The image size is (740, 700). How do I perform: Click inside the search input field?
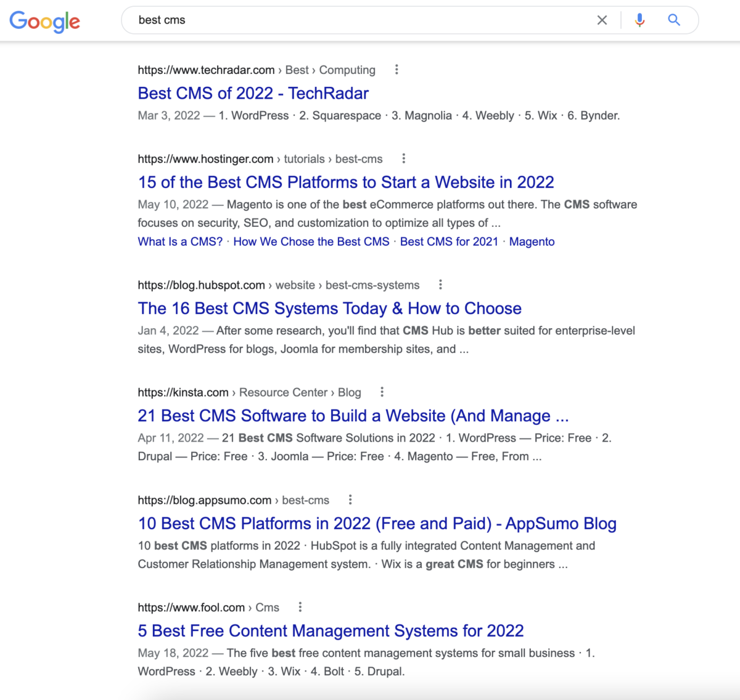[x=308, y=20]
